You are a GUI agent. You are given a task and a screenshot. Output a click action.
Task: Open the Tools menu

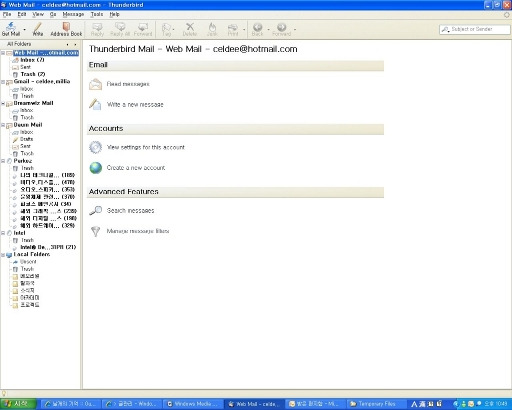pyautogui.click(x=97, y=14)
